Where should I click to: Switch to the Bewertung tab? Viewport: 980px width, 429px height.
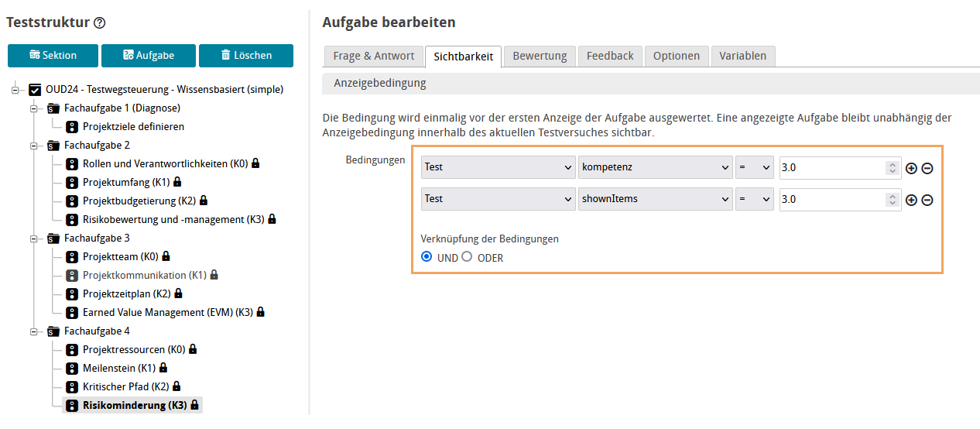pos(540,56)
